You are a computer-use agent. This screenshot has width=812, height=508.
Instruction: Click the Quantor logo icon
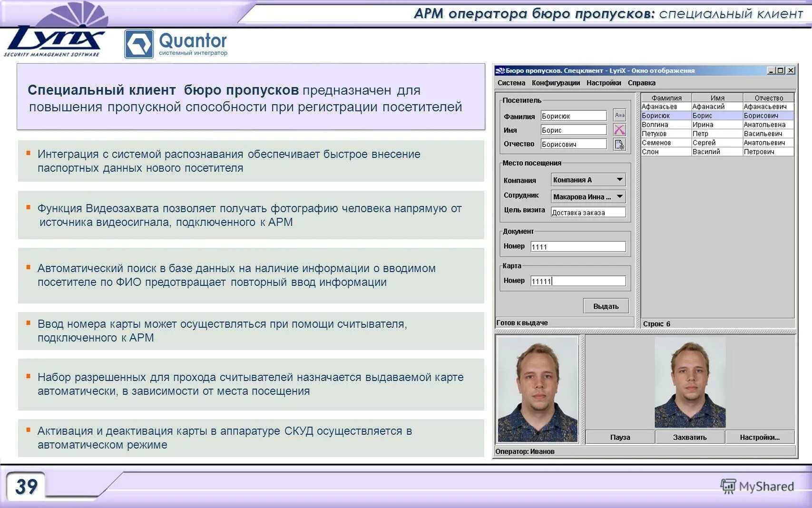click(x=138, y=44)
